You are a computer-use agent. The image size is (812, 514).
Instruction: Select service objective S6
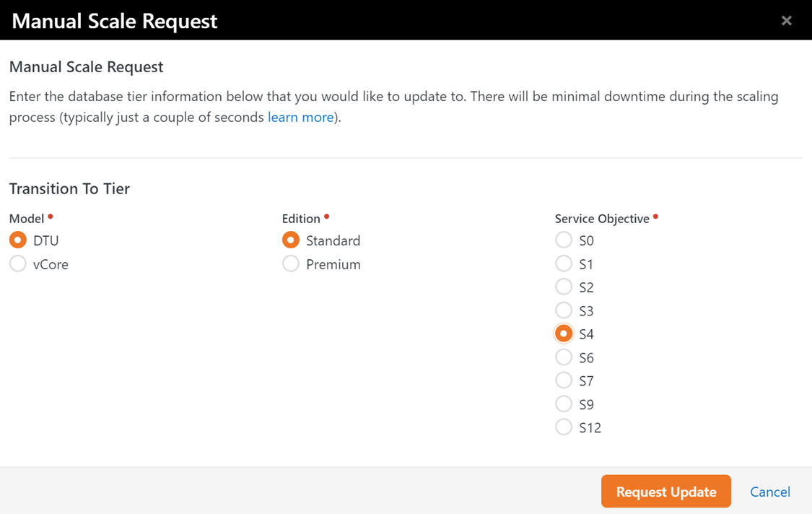pyautogui.click(x=564, y=357)
